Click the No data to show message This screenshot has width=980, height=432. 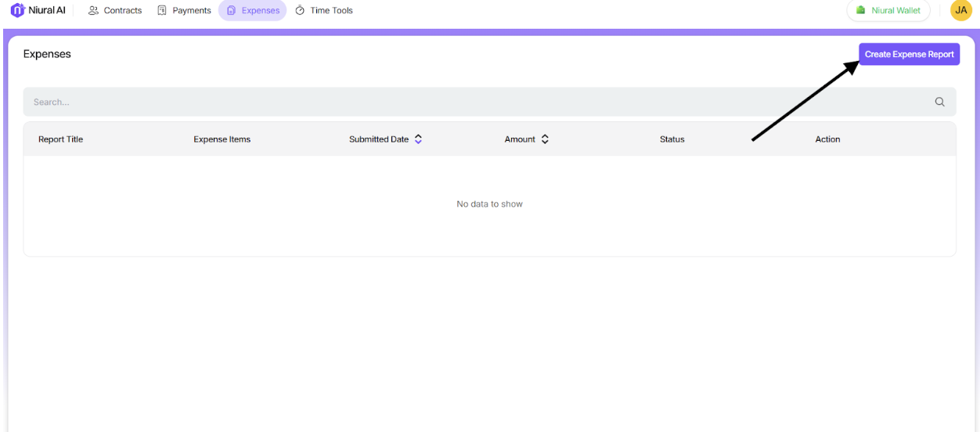tap(489, 203)
